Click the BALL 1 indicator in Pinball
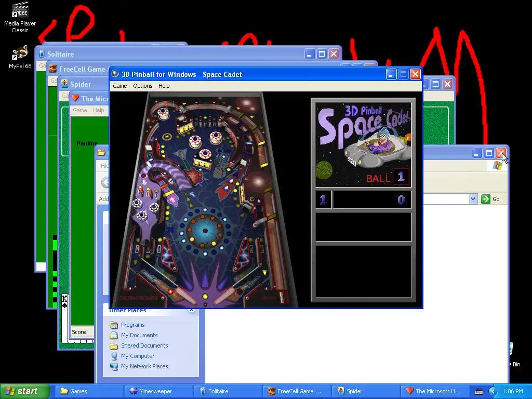The image size is (532, 399). [x=387, y=177]
